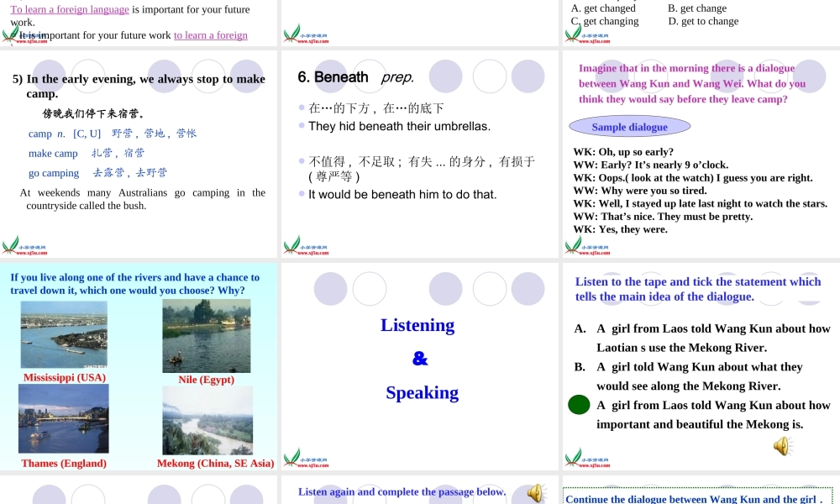Screen dimensions: 840x504
Task: Click statement B about what they would see
Action: coord(689,376)
